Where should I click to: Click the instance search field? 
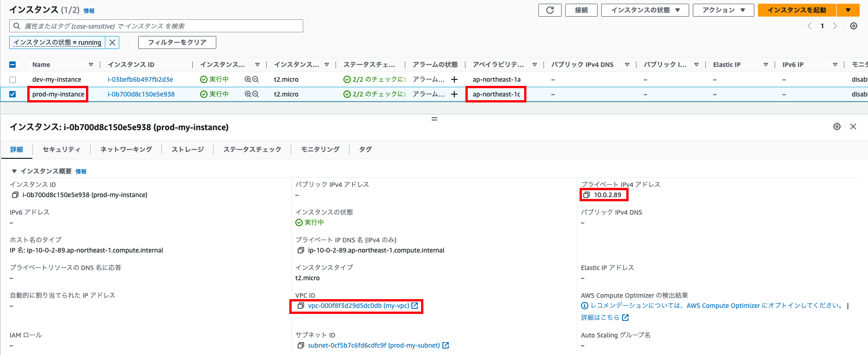tap(156, 26)
